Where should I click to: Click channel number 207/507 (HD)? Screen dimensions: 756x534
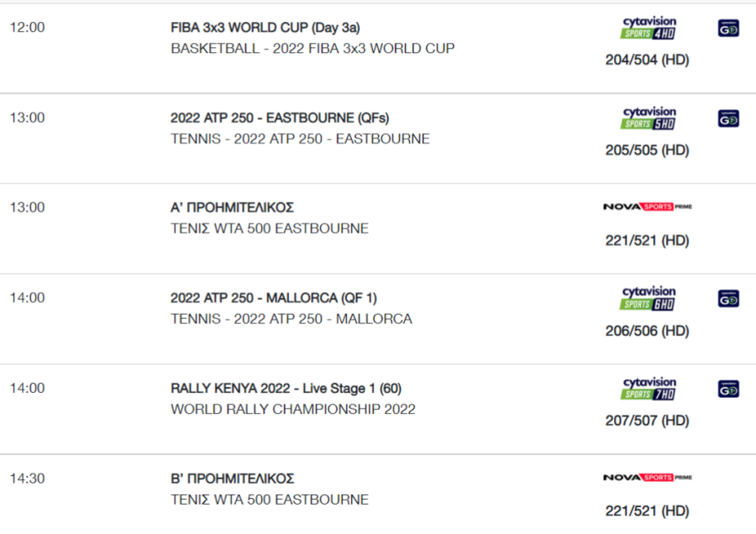point(647,421)
